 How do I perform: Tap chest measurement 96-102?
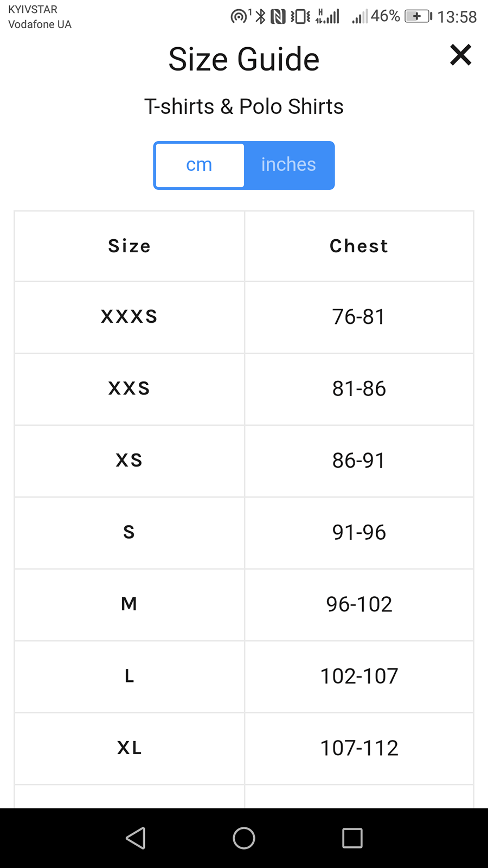[359, 604]
